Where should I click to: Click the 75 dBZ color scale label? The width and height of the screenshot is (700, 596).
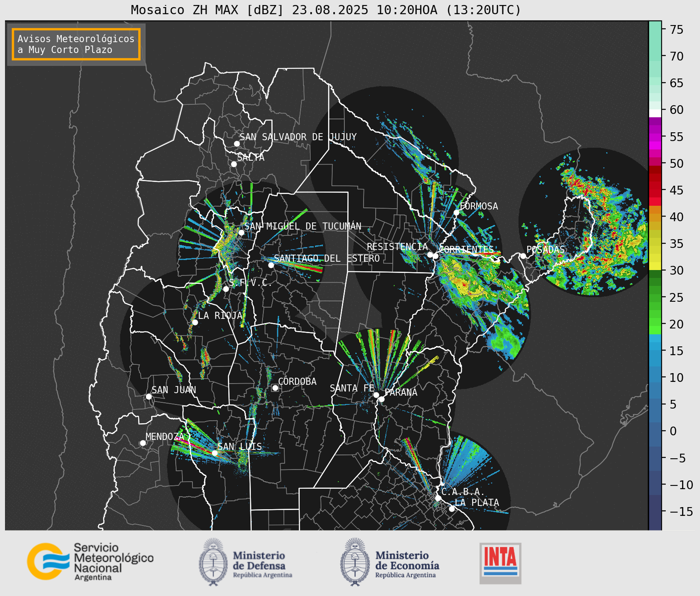677,30
